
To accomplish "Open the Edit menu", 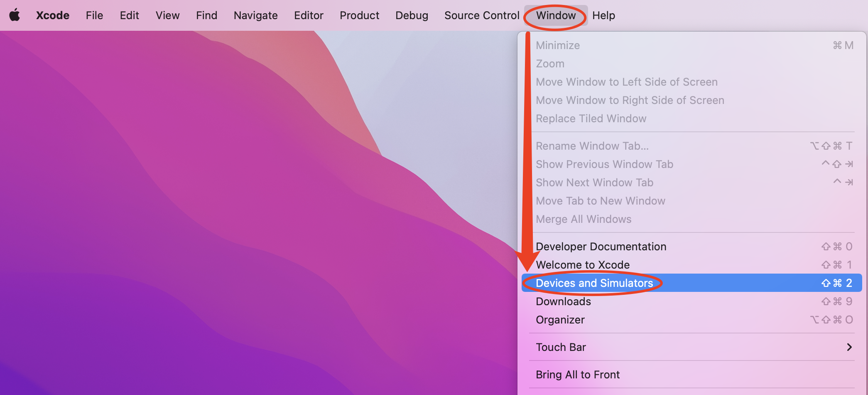I will click(x=129, y=15).
